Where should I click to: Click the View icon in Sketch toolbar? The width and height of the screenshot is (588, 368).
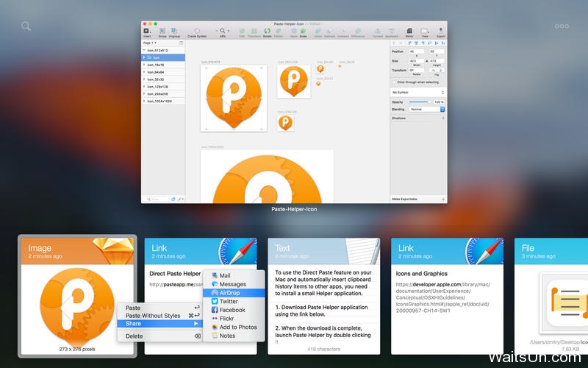(x=425, y=31)
